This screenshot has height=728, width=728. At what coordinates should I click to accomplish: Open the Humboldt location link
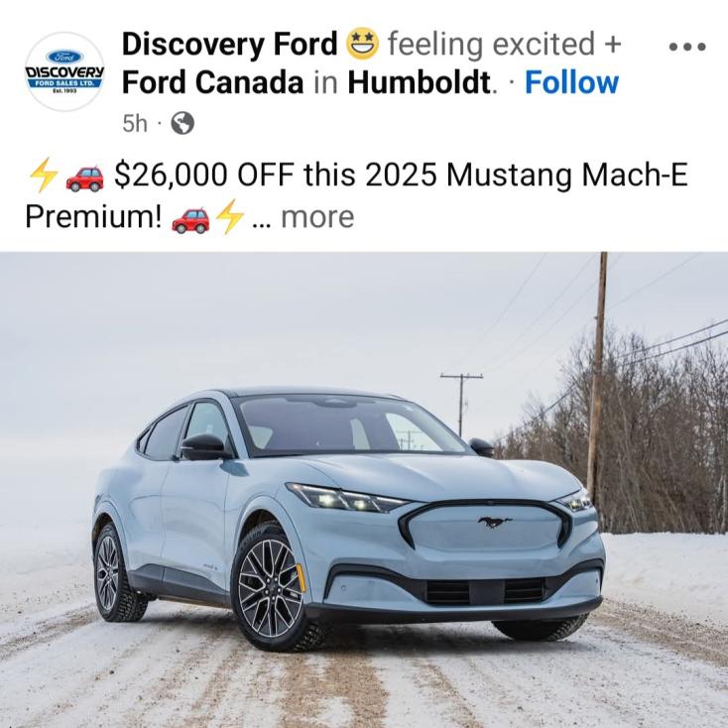420,82
